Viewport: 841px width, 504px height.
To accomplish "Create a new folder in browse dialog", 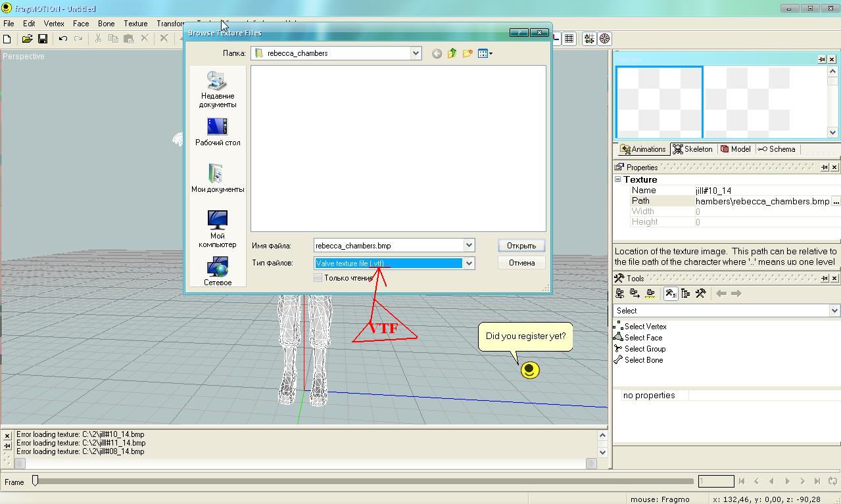I will pyautogui.click(x=468, y=53).
